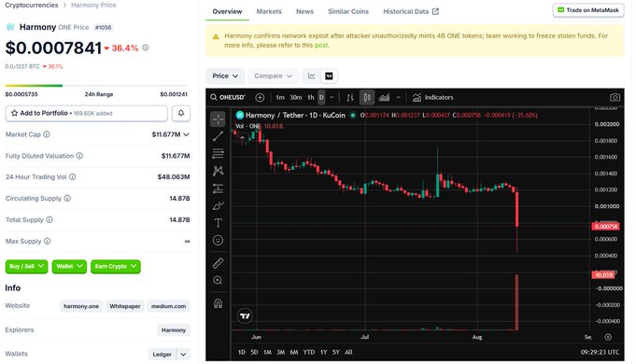Collapse the indicator legend arrow
This screenshot has width=635, height=364.
pyautogui.click(x=242, y=137)
